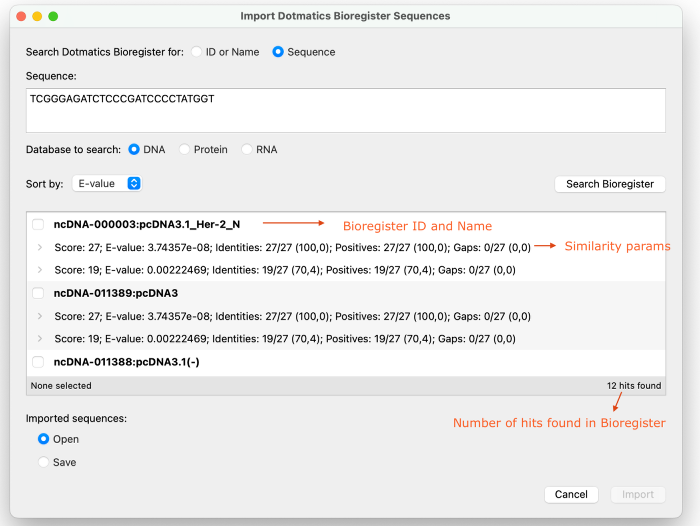Choose Protein database to search
Viewport: 700px width, 529px height.
[x=184, y=149]
